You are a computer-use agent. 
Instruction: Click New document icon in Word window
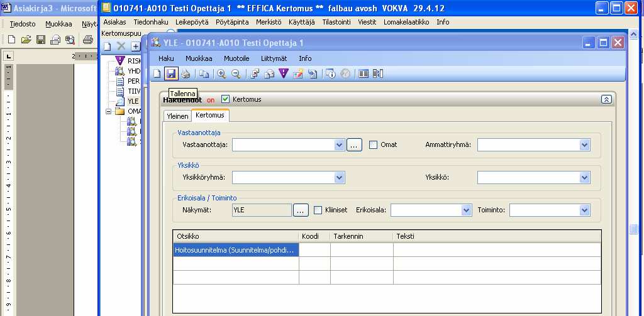tap(12, 40)
